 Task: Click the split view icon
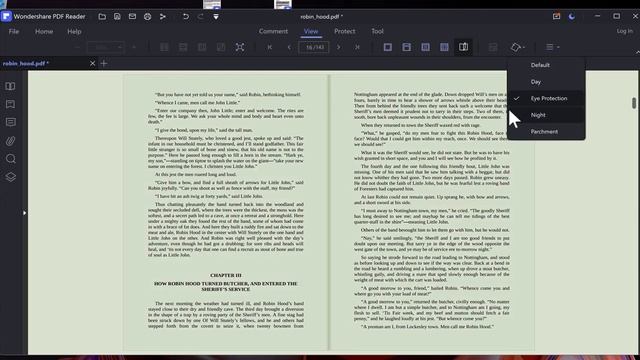(493, 47)
